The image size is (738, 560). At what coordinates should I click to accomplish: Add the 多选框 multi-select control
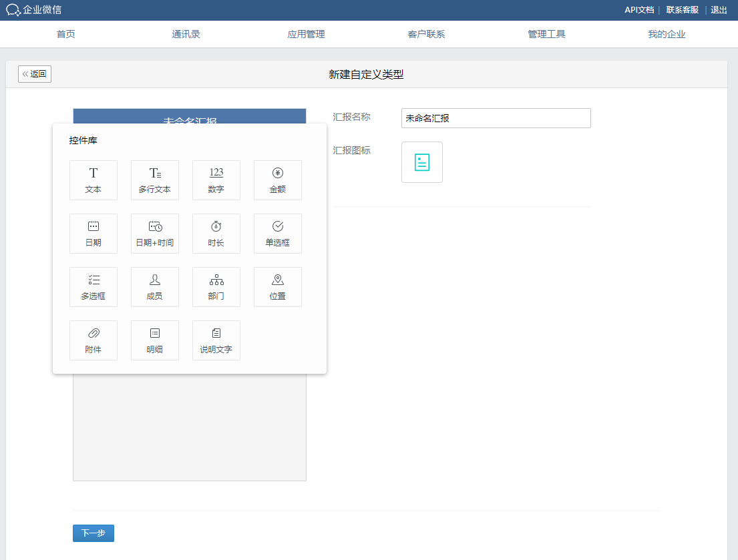[x=94, y=287]
